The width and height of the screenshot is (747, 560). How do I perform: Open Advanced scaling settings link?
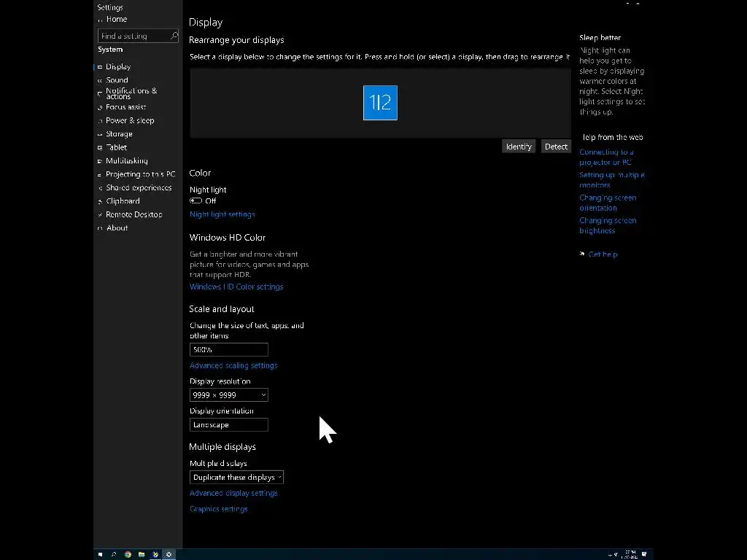pyautogui.click(x=233, y=365)
